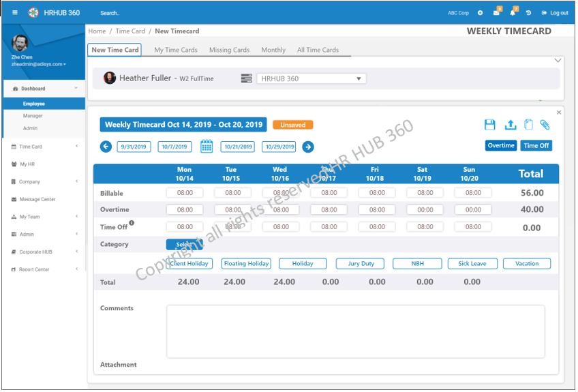Switch to My Time Cards tab
The height and width of the screenshot is (392, 578).
(x=176, y=50)
